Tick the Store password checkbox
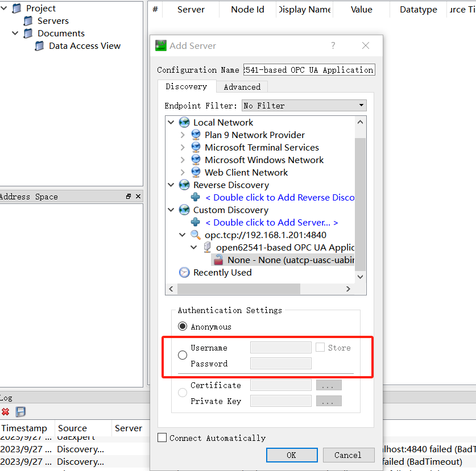 click(320, 347)
